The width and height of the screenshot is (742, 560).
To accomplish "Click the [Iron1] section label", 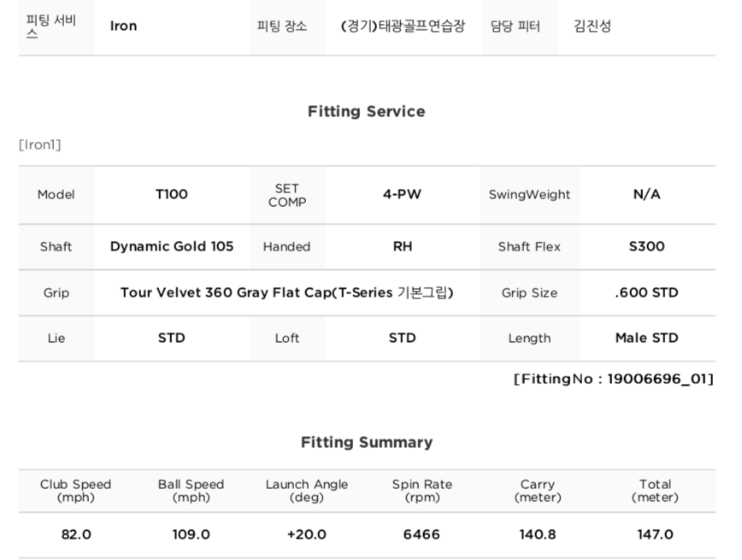I will click(40, 145).
